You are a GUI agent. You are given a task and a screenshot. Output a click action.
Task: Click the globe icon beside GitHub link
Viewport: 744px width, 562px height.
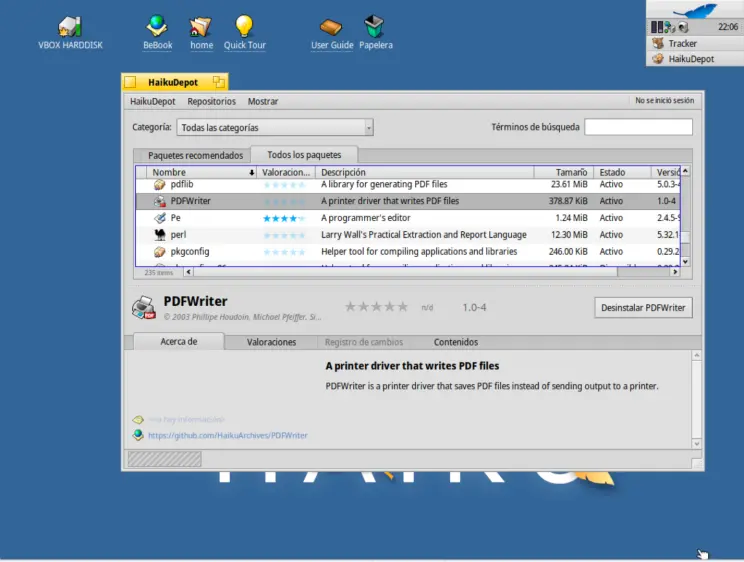click(138, 435)
